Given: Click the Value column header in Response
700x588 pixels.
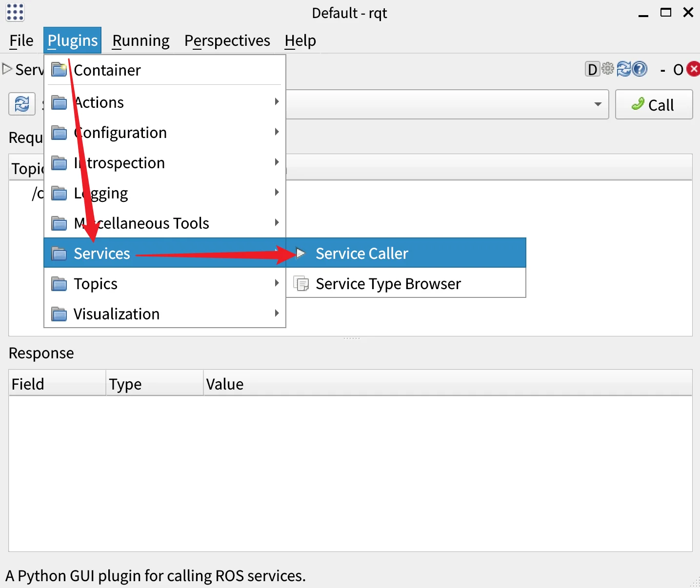Looking at the screenshot, I should coord(224,384).
